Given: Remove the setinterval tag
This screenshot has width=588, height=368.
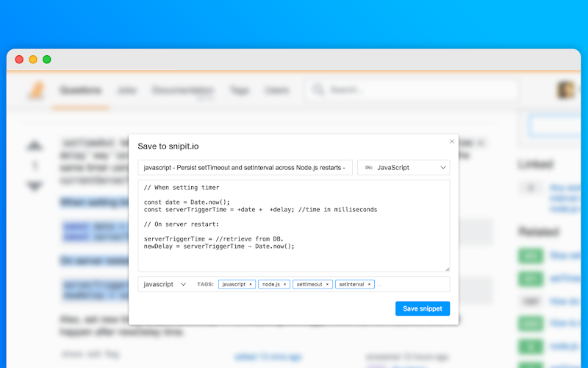Looking at the screenshot, I should pos(369,284).
